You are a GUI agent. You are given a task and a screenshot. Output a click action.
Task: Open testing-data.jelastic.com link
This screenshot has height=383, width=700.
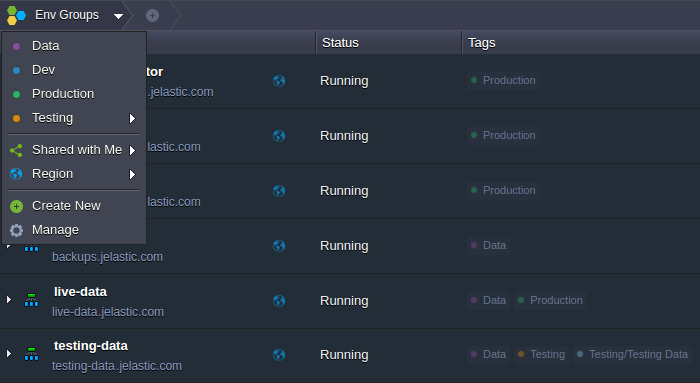point(117,366)
